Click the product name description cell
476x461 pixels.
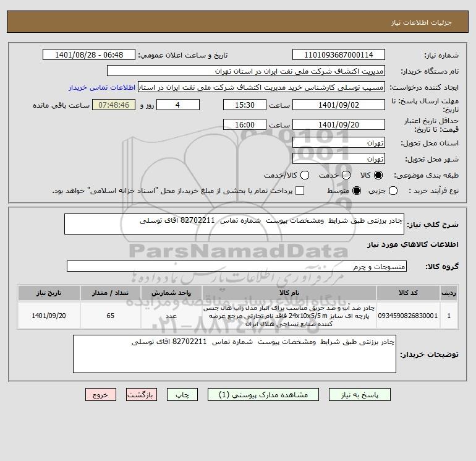[289, 316]
